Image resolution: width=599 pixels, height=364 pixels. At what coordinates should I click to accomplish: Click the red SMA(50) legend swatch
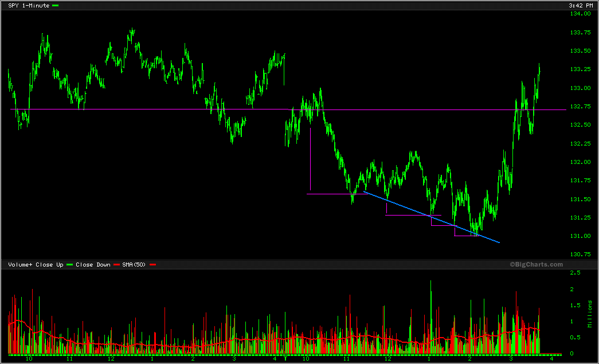(153, 265)
